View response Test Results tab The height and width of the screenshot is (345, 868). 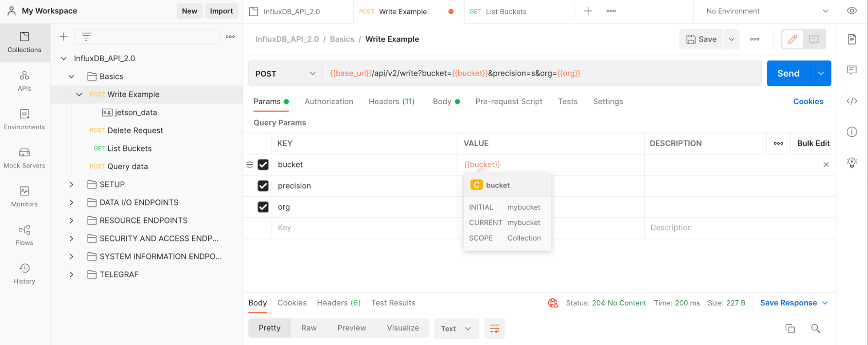pyautogui.click(x=393, y=303)
